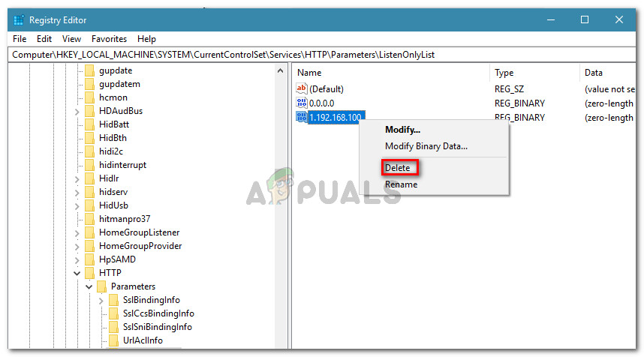Select the gupdate folder icon
Screen dimensions: 644x357
pos(89,70)
